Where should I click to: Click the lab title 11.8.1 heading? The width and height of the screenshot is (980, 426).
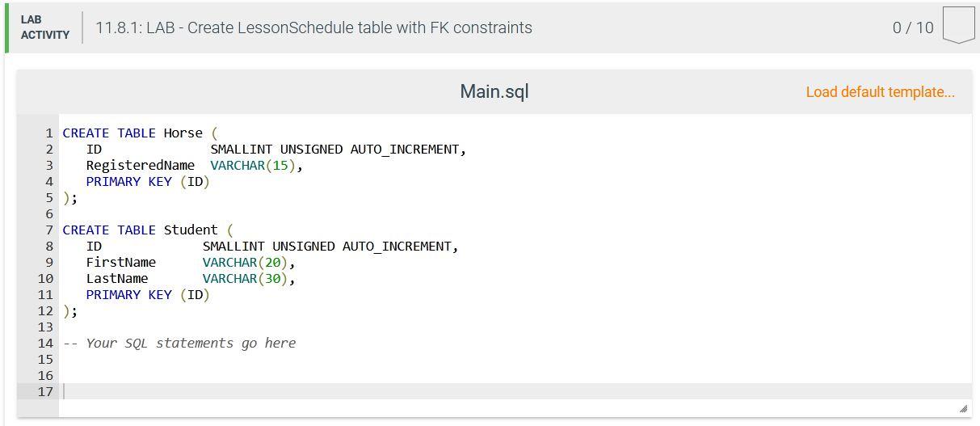coord(313,27)
